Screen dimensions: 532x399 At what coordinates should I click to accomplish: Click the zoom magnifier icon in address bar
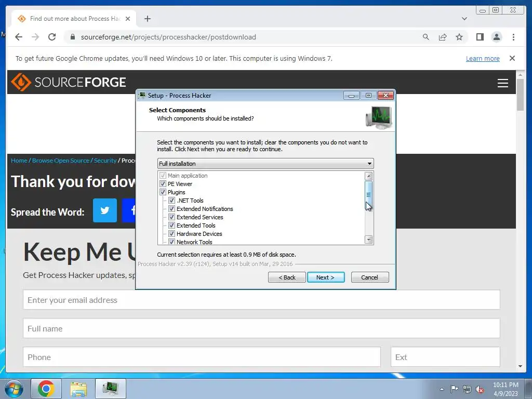pos(426,37)
